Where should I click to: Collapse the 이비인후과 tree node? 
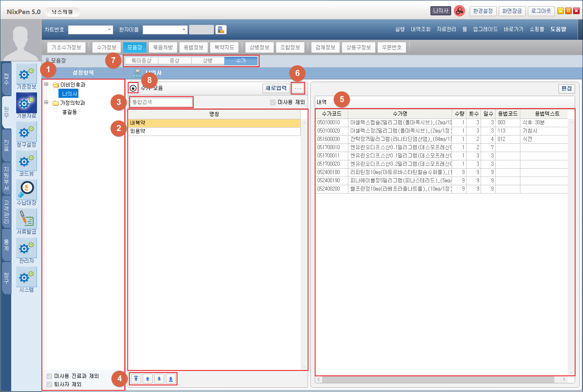point(46,84)
